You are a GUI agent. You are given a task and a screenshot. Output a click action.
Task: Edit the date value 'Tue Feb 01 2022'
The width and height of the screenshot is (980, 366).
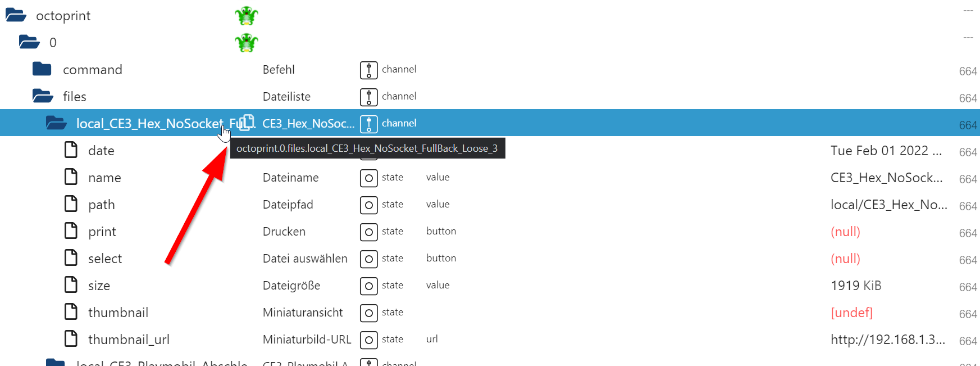pos(886,151)
